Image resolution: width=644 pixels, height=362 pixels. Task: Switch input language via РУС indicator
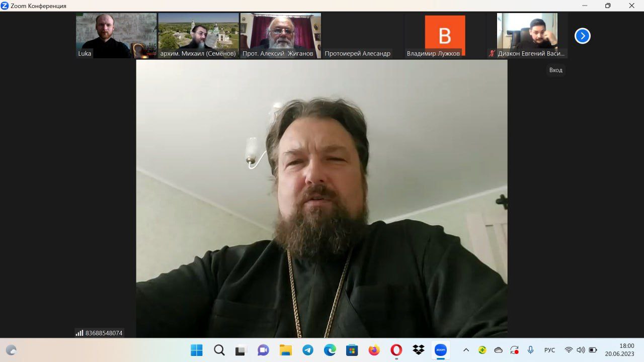coord(549,350)
